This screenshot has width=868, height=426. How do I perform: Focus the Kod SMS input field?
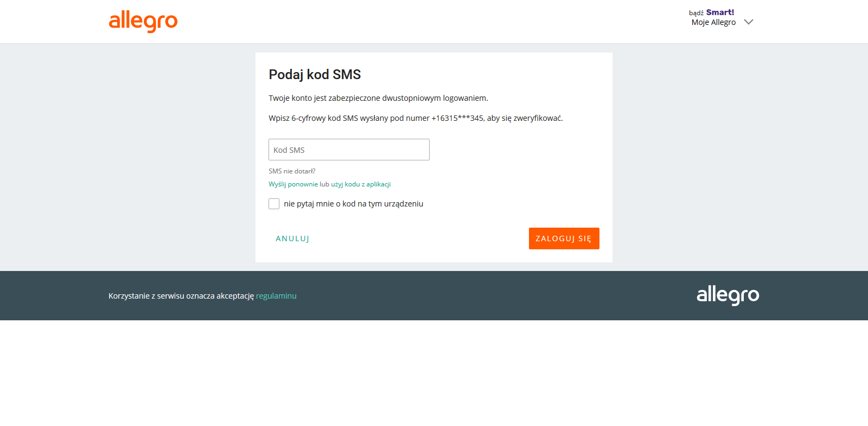click(349, 150)
